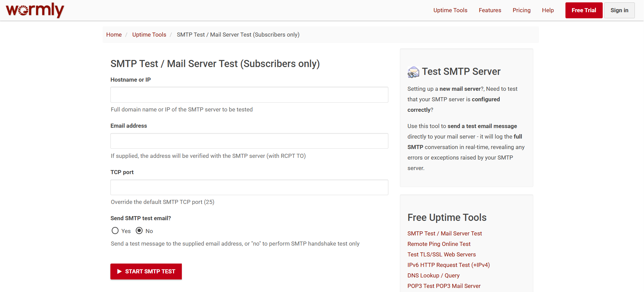Click the current breadcrumb SMTP Test (Subscribers only)
The image size is (644, 292).
tap(238, 35)
